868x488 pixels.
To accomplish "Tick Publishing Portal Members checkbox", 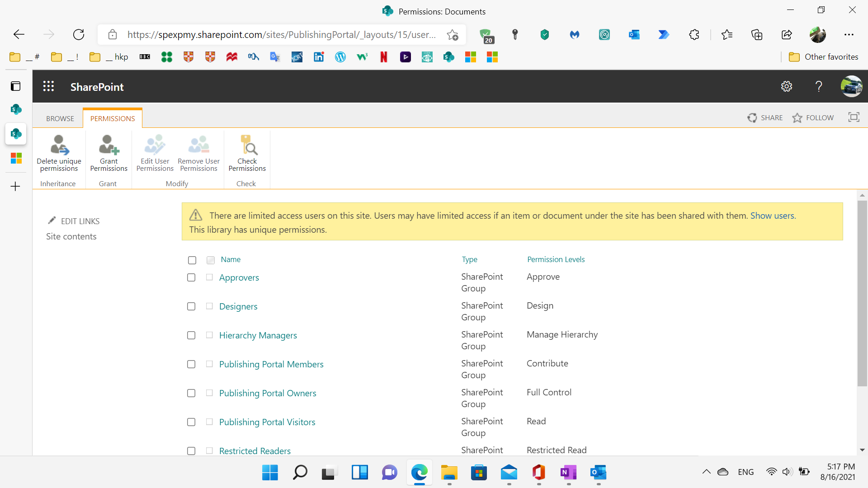I will [191, 364].
